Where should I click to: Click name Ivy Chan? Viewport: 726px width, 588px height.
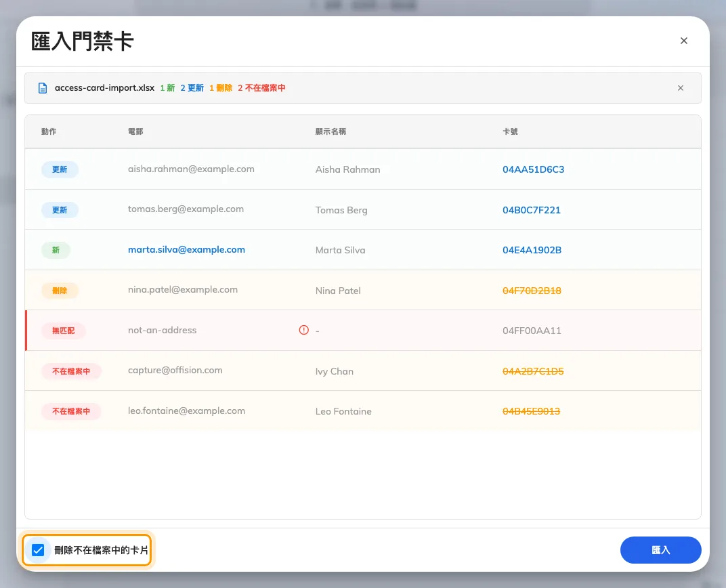coord(335,371)
